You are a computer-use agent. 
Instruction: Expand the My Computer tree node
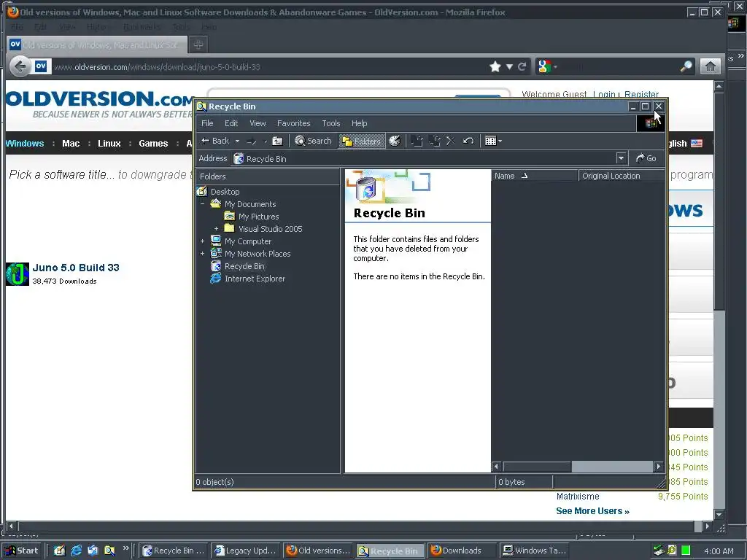203,241
